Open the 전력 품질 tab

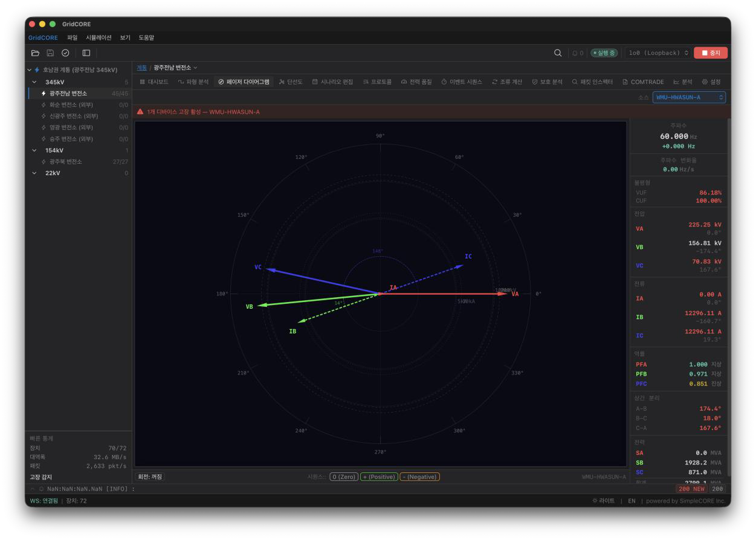tap(416, 82)
